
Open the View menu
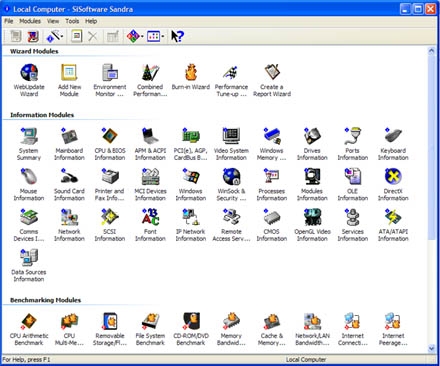click(x=53, y=21)
